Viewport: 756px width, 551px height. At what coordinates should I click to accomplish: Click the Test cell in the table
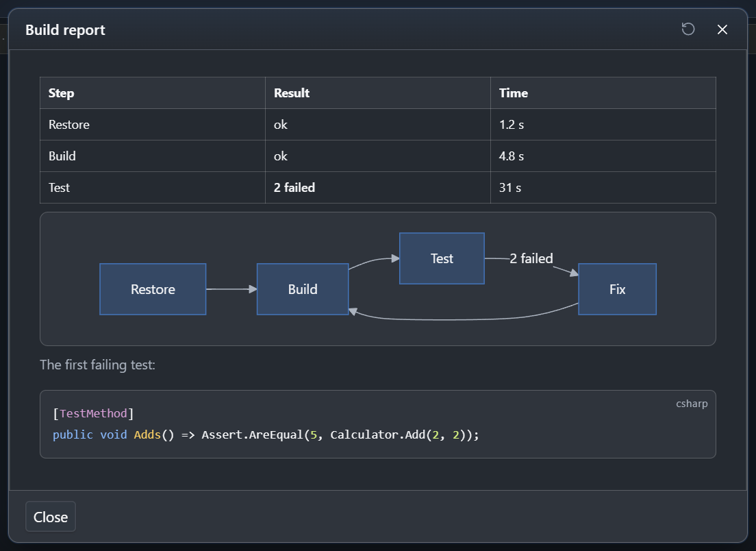click(x=152, y=187)
